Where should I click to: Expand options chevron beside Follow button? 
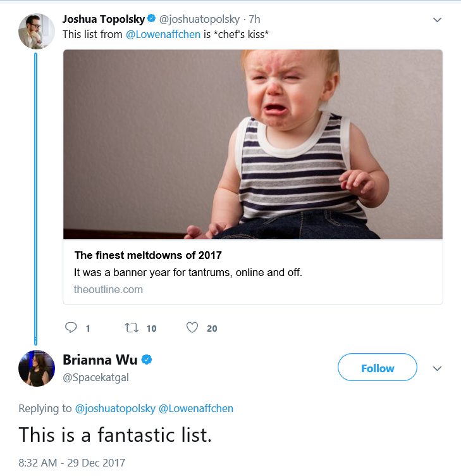(437, 368)
